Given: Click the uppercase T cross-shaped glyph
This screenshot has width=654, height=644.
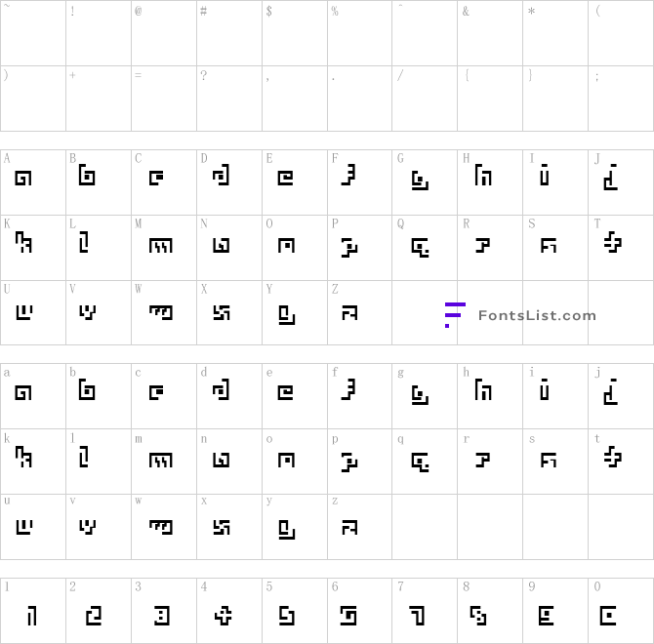Looking at the screenshot, I should tap(611, 242).
